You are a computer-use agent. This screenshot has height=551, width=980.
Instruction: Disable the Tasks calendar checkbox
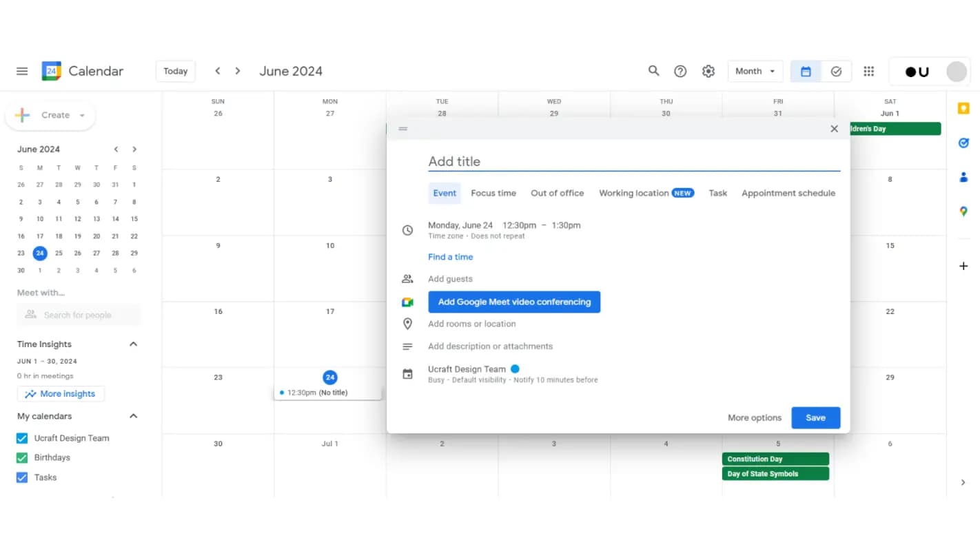pos(21,477)
